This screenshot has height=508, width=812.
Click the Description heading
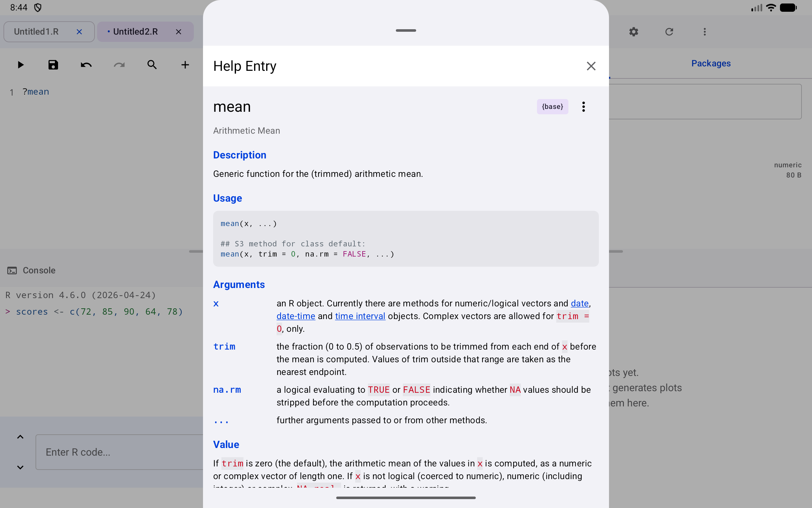coord(239,155)
